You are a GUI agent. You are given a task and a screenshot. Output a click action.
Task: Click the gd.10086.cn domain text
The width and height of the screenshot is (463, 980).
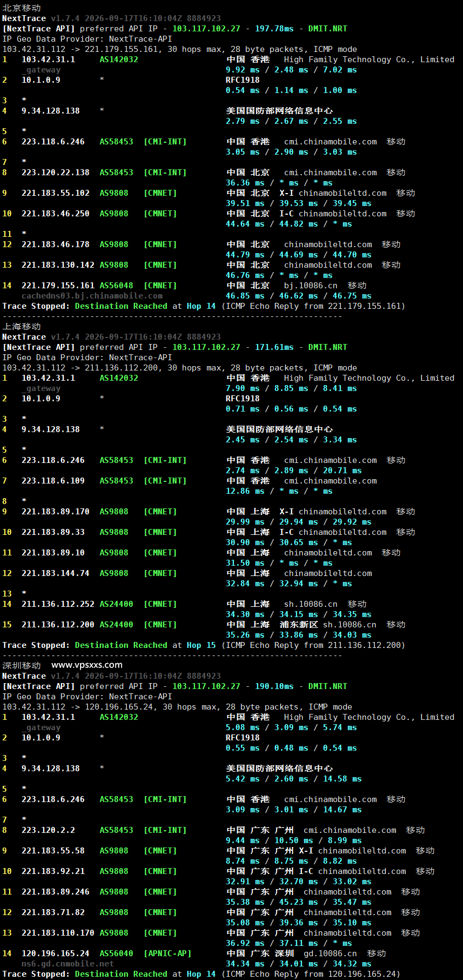pos(330,953)
